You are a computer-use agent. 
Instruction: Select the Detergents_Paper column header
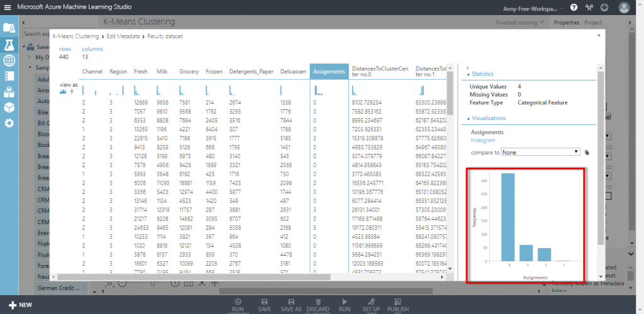[x=252, y=72]
